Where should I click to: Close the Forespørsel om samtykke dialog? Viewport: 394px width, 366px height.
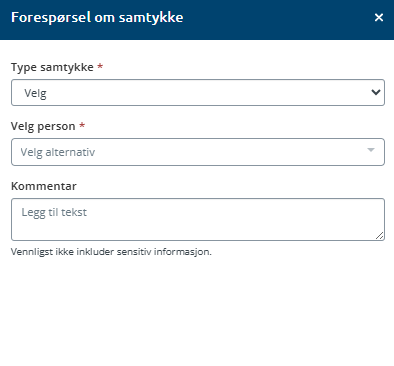379,17
